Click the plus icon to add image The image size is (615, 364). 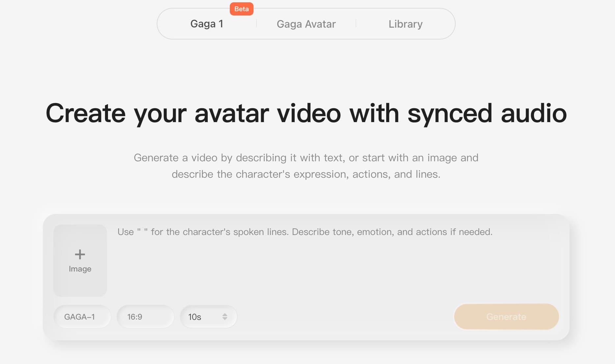coord(80,254)
